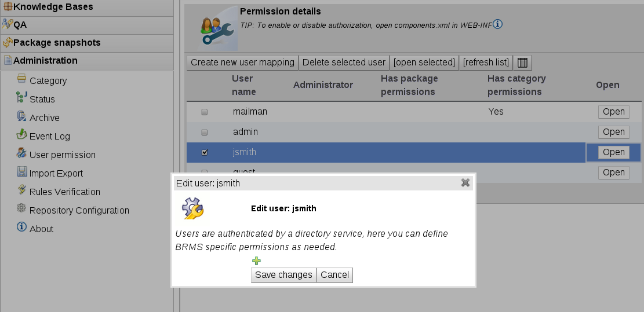
Task: Click Create new user mapping button
Action: pos(242,63)
